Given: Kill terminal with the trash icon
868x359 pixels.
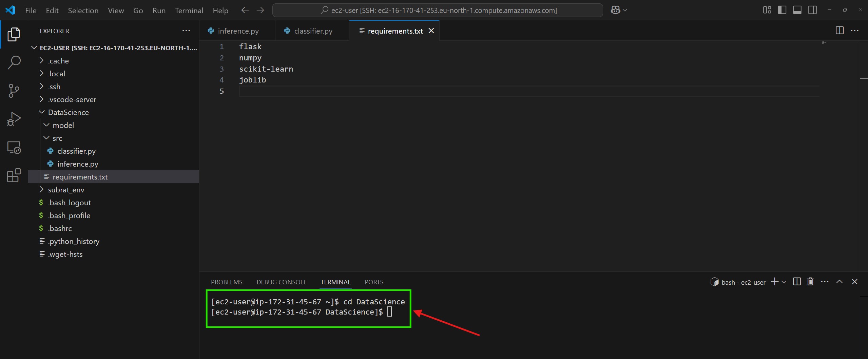Looking at the screenshot, I should click(810, 282).
